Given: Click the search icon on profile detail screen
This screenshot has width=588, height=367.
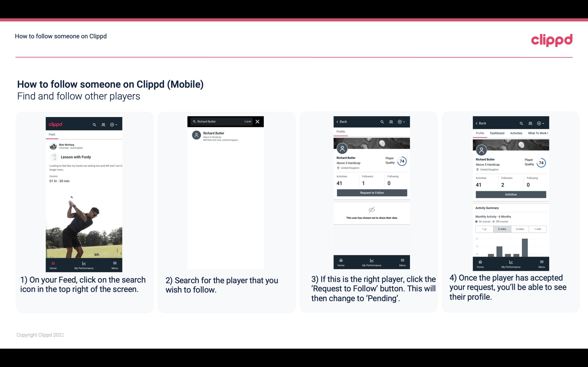Looking at the screenshot, I should [x=382, y=122].
